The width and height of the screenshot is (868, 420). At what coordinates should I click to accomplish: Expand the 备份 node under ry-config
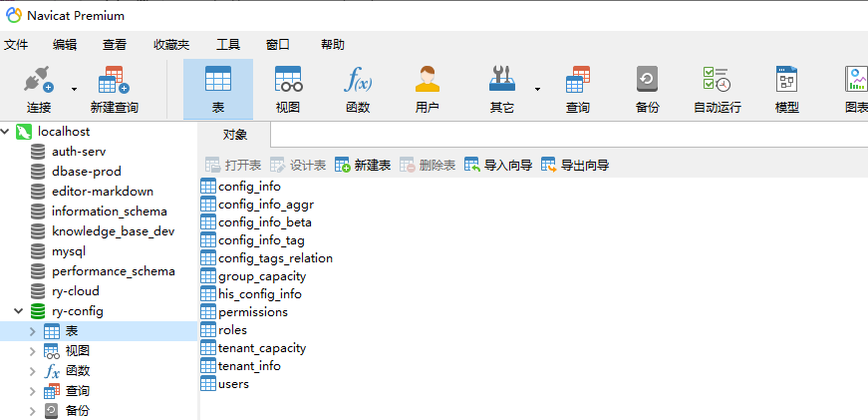point(33,411)
